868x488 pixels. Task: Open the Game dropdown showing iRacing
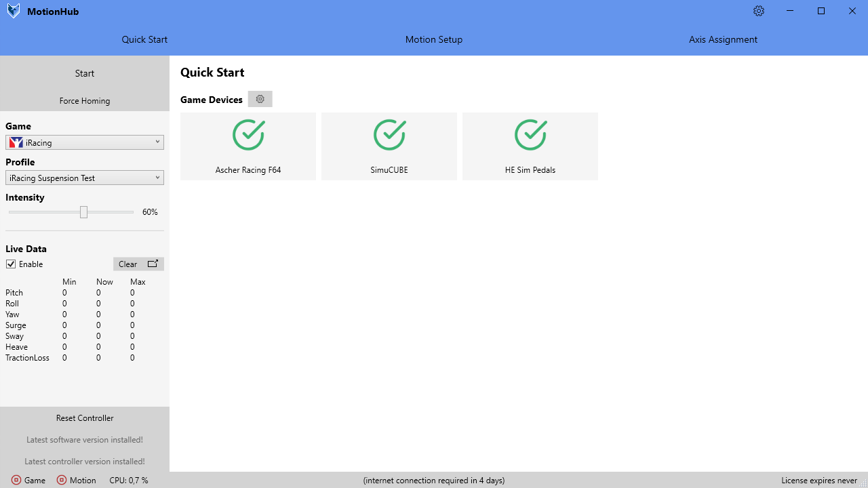(x=85, y=142)
